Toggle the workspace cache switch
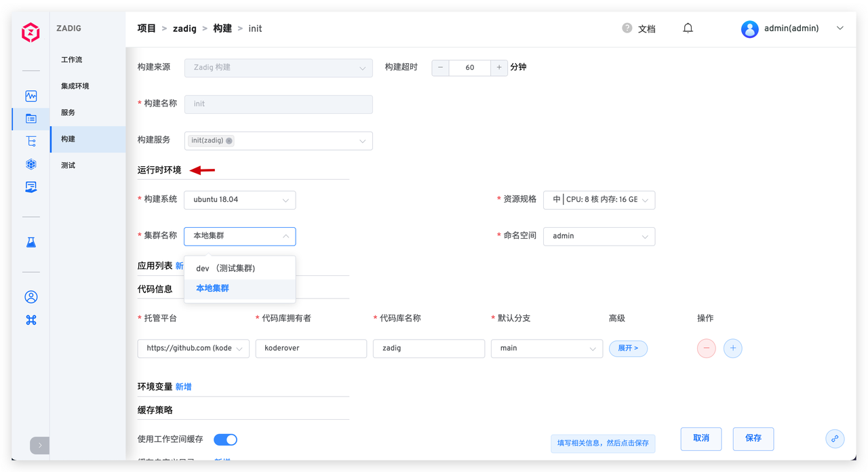 click(x=225, y=439)
